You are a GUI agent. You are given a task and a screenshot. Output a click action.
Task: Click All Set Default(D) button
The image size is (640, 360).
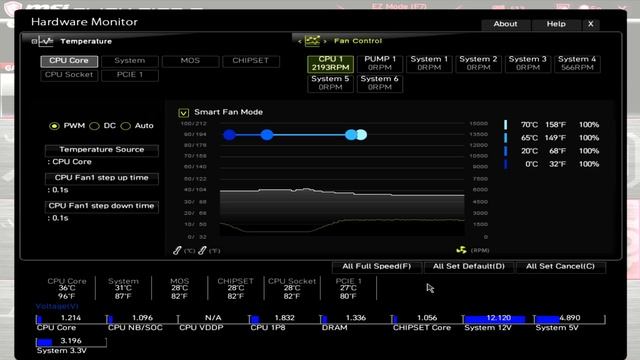469,267
